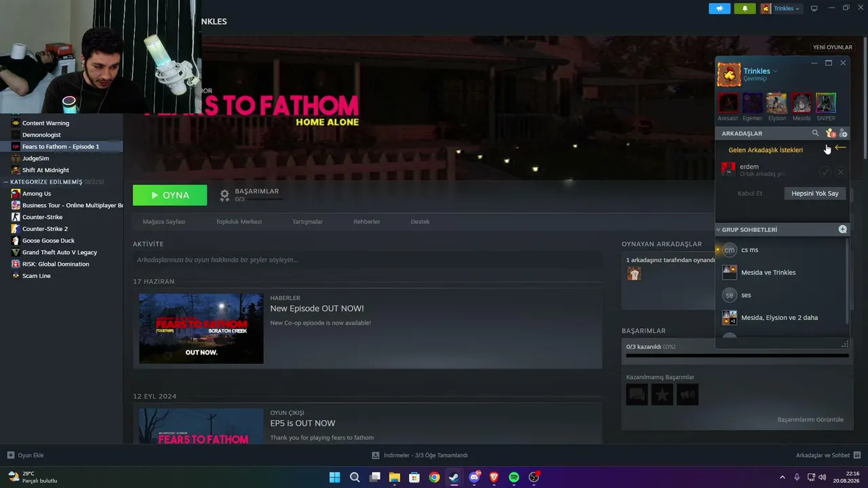Open Spotify from the taskbar
The height and width of the screenshot is (488, 868).
click(x=514, y=477)
